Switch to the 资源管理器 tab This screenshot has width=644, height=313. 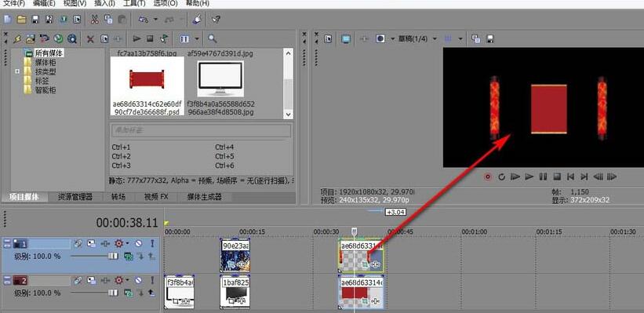[75, 197]
